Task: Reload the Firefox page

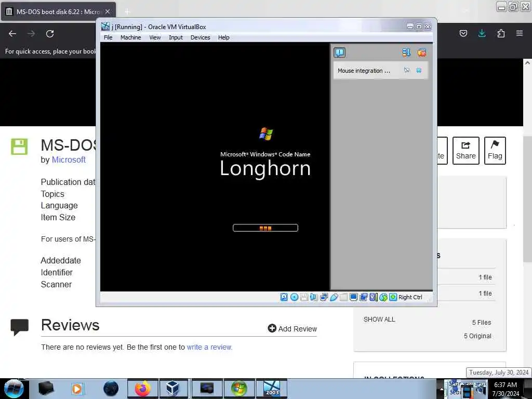Action: 50,34
